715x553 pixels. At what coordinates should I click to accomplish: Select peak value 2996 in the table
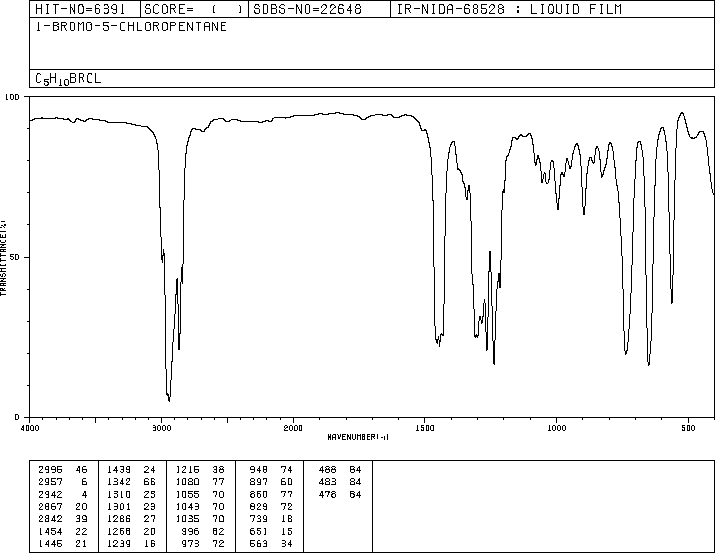click(x=50, y=470)
